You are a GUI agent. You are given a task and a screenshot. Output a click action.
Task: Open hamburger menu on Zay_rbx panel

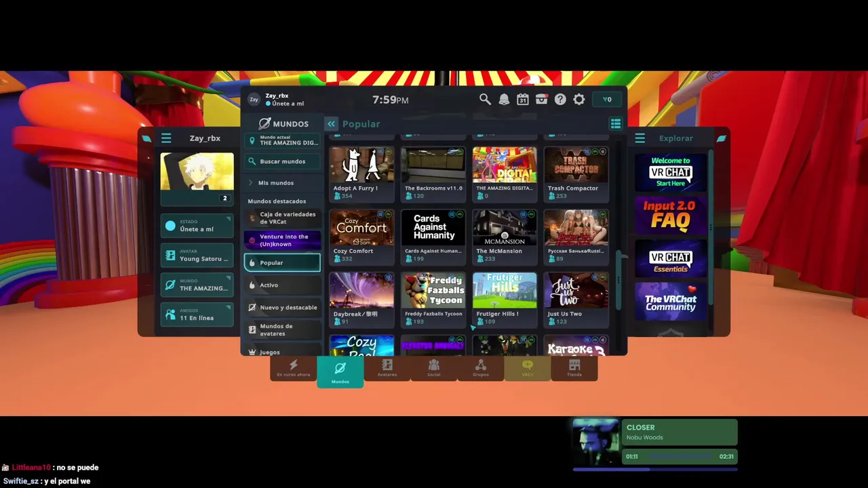click(166, 138)
